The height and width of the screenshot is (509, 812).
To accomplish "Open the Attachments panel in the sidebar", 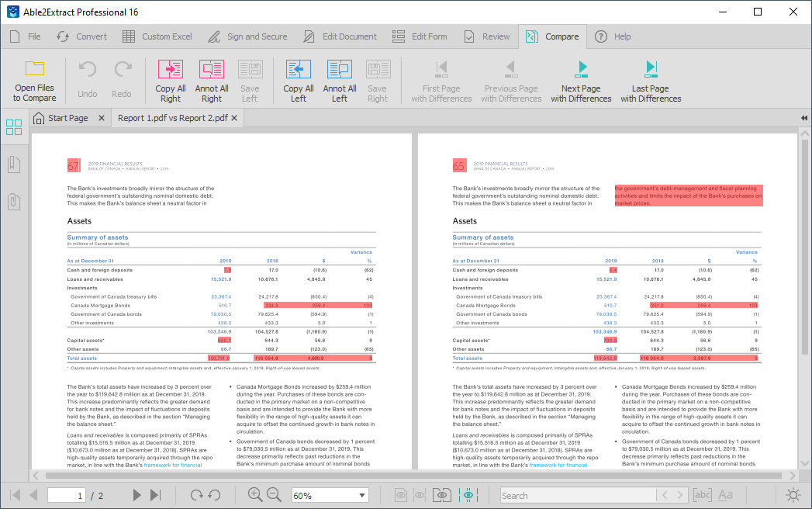I will point(14,202).
